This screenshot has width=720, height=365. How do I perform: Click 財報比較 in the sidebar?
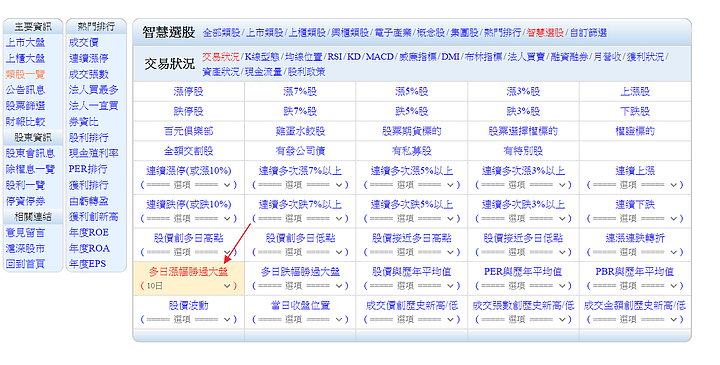pos(25,122)
